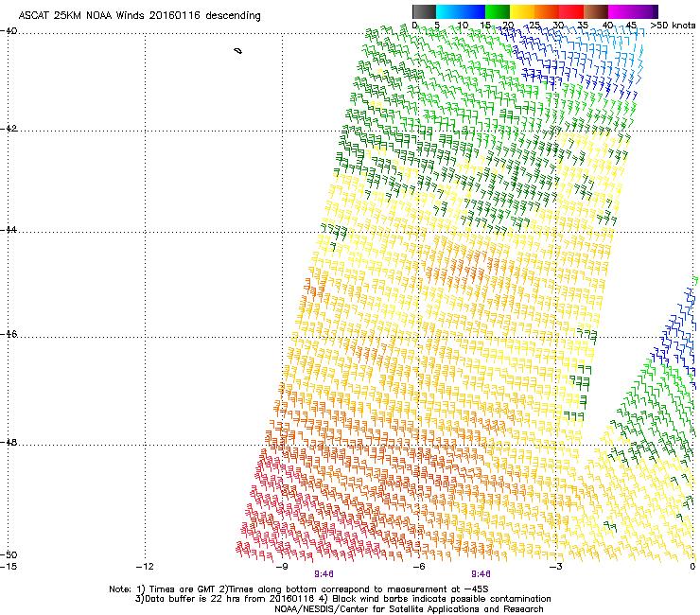Click the '35' label under the color bar
The height and width of the screenshot is (615, 700).
pos(583,26)
